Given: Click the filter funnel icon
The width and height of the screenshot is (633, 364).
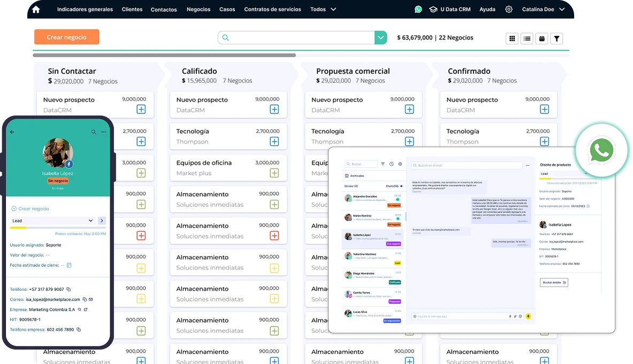Looking at the screenshot, I should 556,38.
